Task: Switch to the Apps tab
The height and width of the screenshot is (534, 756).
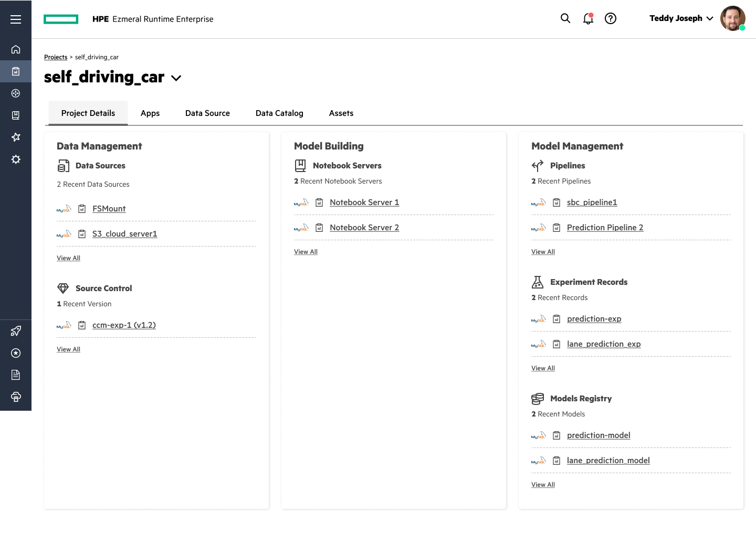Action: [x=150, y=113]
